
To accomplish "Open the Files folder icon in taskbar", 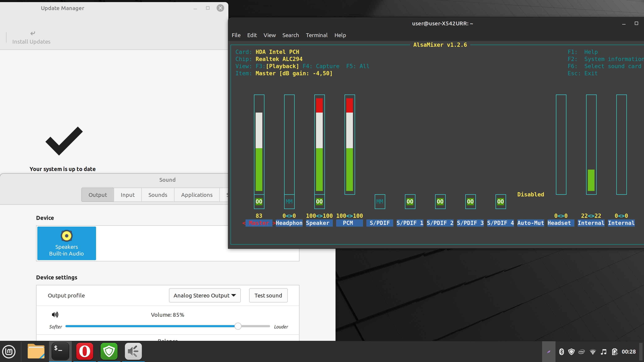I will 36,351.
